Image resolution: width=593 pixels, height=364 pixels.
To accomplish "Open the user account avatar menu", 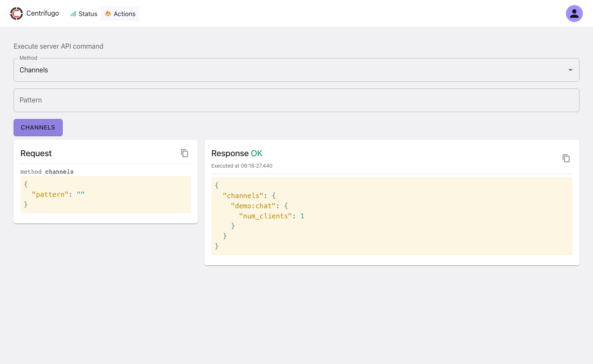I will (574, 14).
